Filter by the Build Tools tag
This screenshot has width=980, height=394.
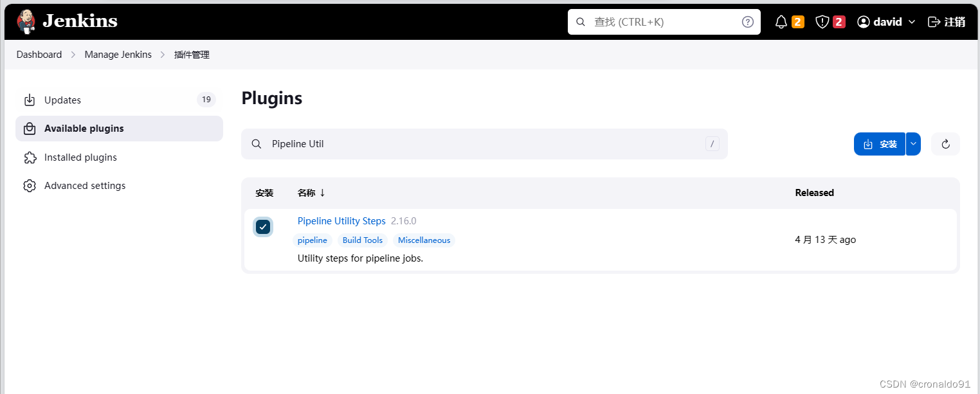(363, 240)
